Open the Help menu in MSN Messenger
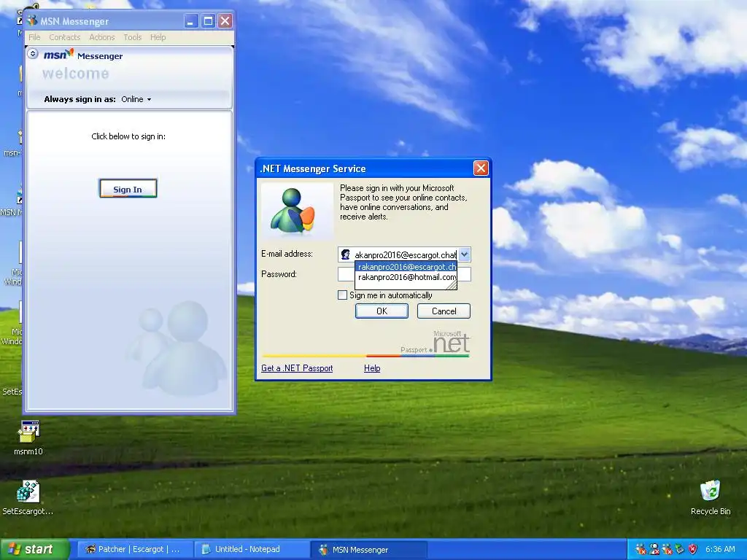Screen dimensions: 747x560 [158, 37]
